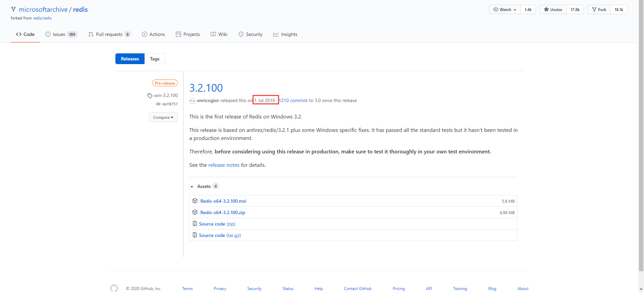Open the enricogior author profile link
644x292 pixels.
click(x=208, y=100)
